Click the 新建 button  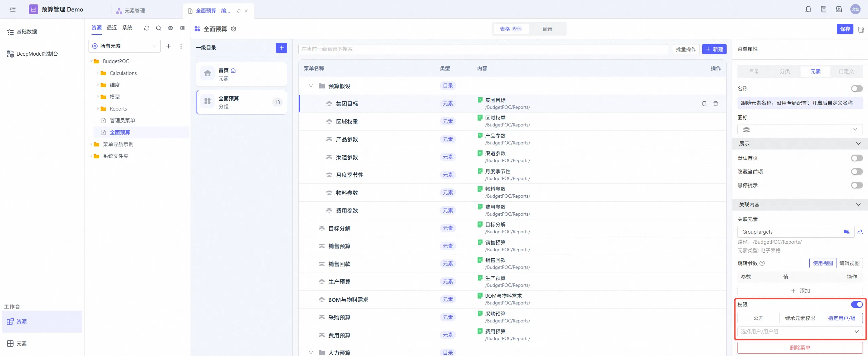click(714, 49)
